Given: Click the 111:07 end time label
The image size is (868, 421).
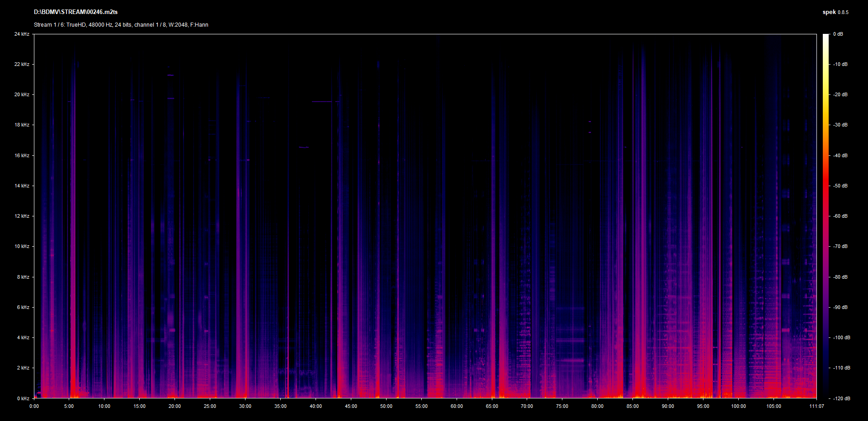Looking at the screenshot, I should click(816, 406).
